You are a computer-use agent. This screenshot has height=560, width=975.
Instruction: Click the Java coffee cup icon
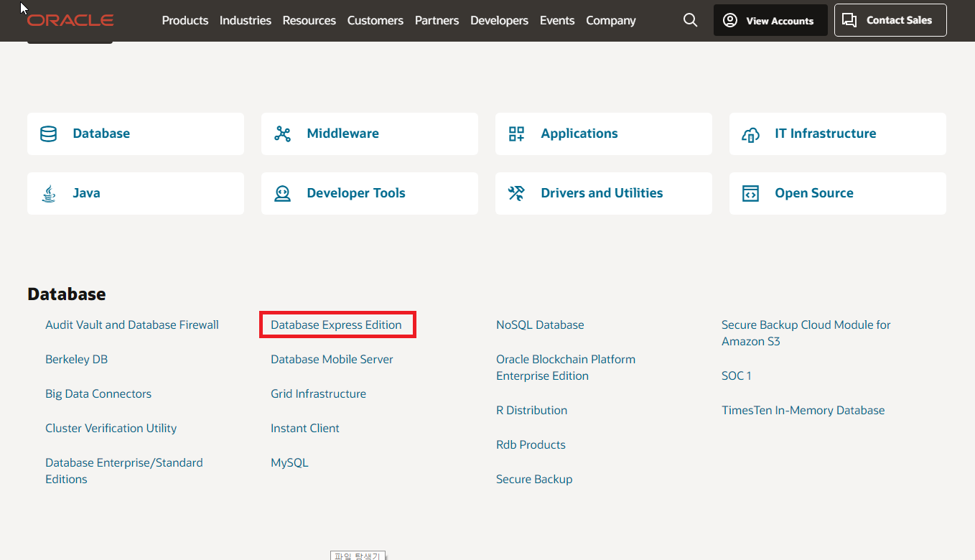coord(48,194)
